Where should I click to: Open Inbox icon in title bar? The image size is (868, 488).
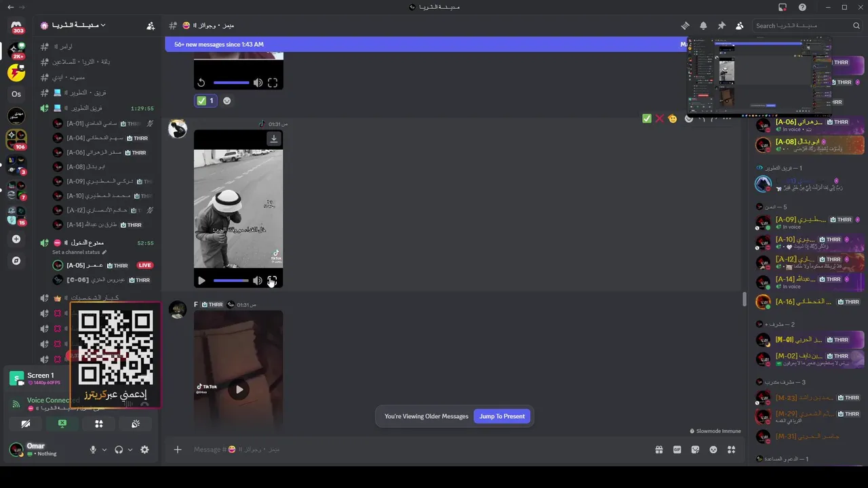pos(783,7)
